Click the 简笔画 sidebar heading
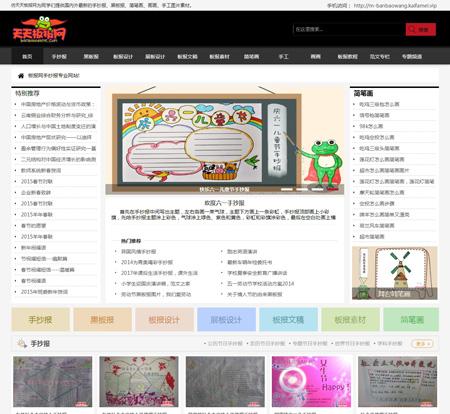This screenshot has width=450, height=414. click(363, 93)
